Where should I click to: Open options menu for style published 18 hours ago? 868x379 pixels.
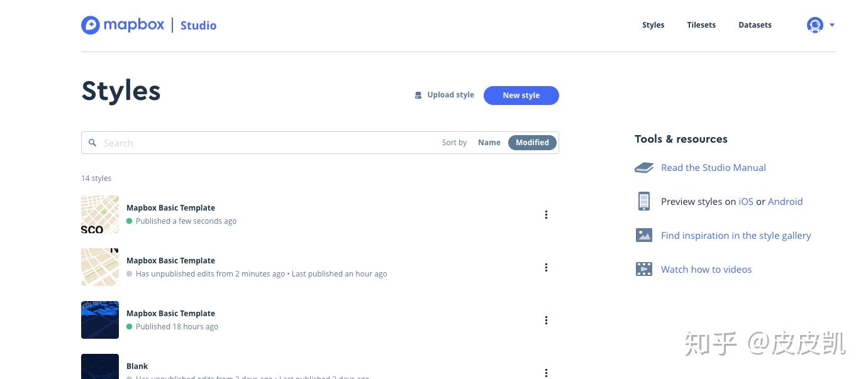[x=546, y=321]
